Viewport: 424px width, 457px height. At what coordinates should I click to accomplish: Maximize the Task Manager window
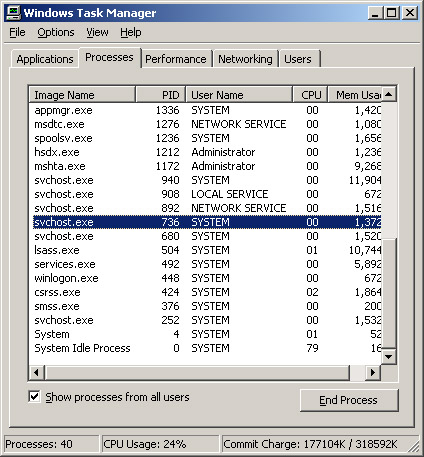click(391, 13)
